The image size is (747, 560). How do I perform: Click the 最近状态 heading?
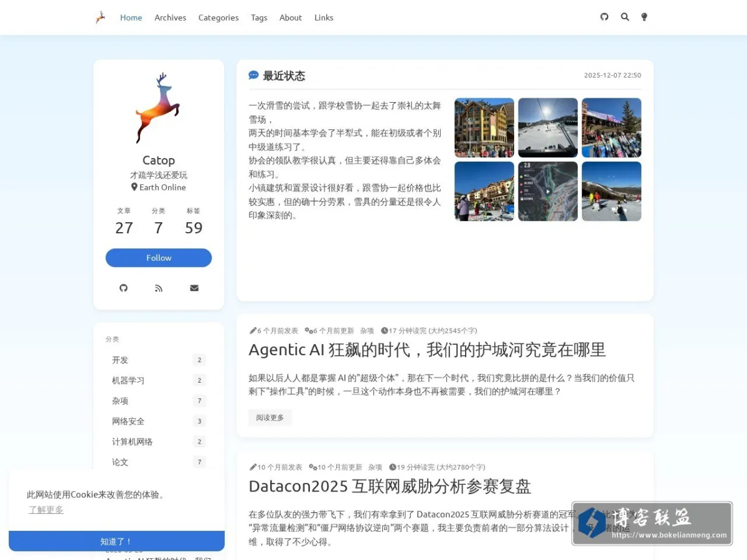tap(284, 76)
